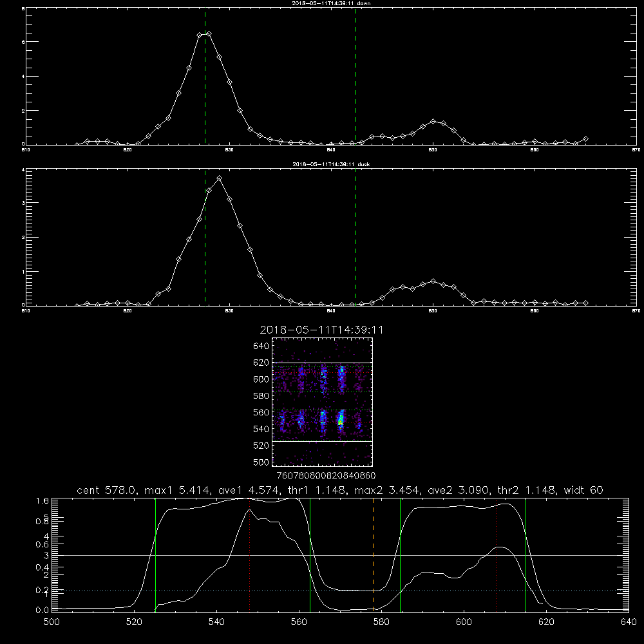Click the 'cent 578.0' value

coord(107,490)
